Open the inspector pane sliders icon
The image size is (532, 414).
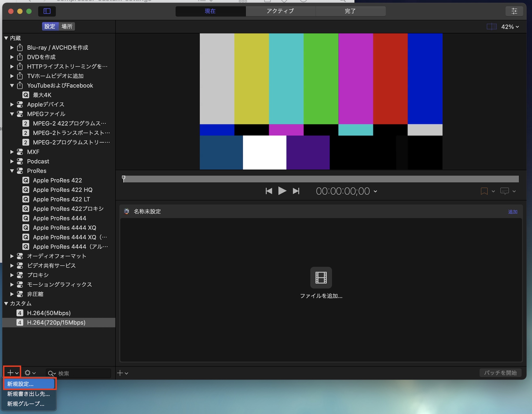point(514,11)
